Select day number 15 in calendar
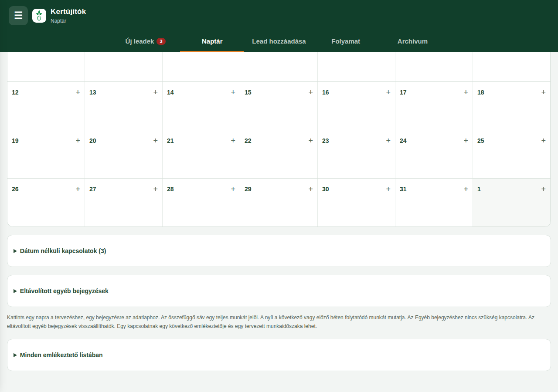This screenshot has height=392, width=558. (x=248, y=92)
